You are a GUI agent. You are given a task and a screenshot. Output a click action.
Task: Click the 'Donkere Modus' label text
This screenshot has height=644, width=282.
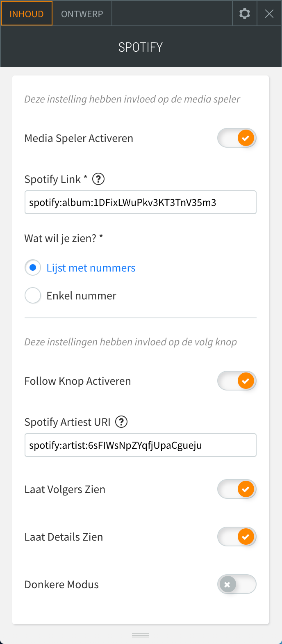(x=61, y=585)
